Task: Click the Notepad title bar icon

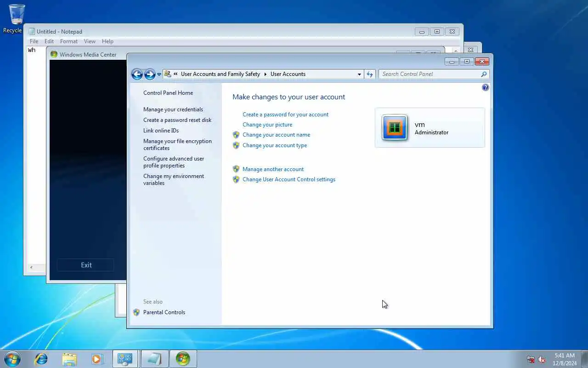Action: tap(32, 32)
